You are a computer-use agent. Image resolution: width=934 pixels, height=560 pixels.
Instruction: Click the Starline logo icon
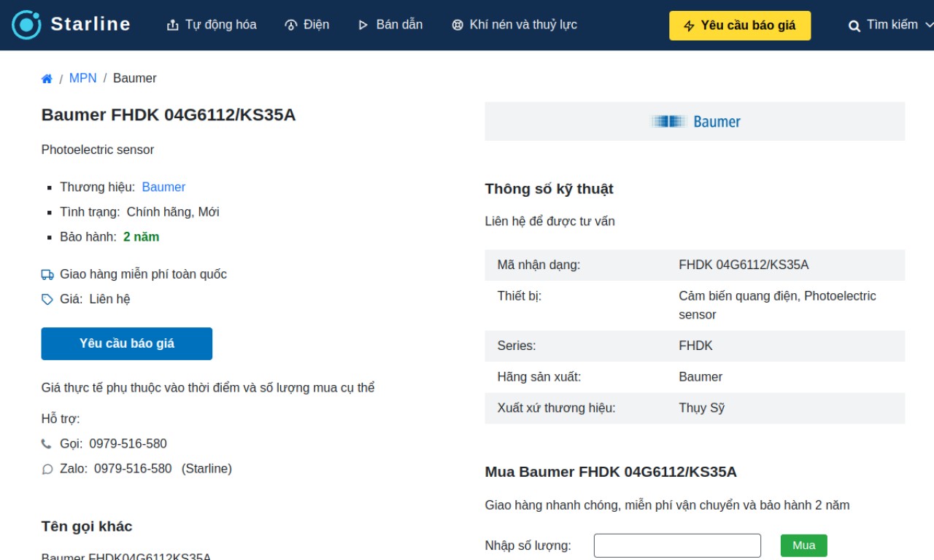coord(26,25)
